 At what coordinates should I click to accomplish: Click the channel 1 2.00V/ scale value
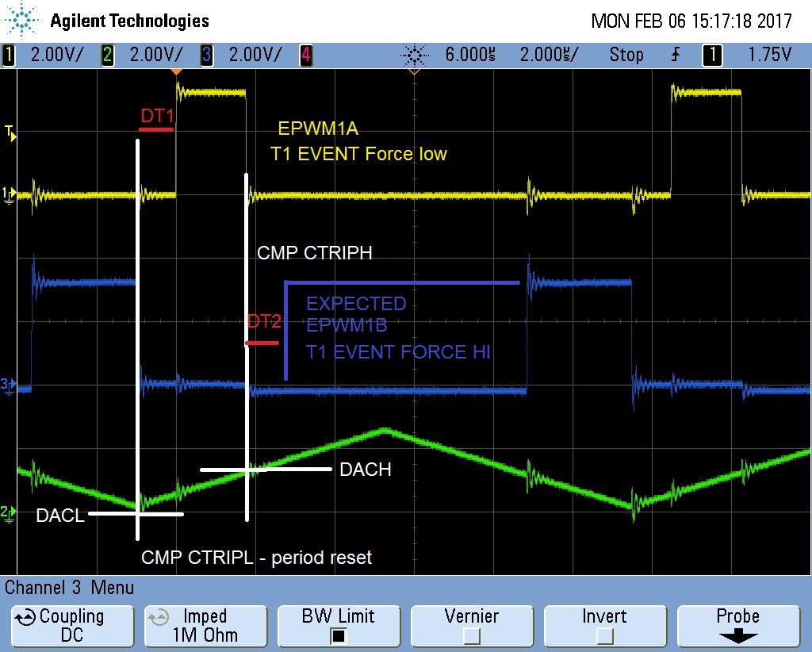click(57, 55)
